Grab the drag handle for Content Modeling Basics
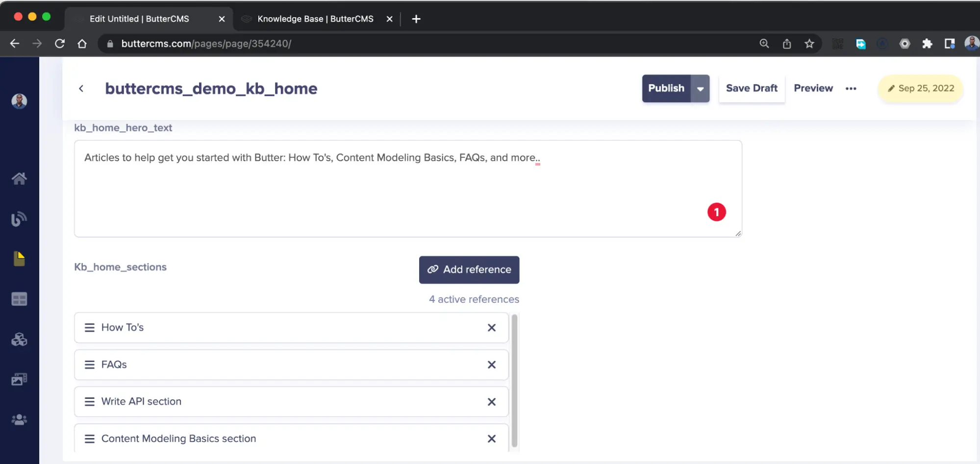980x464 pixels. pos(90,439)
